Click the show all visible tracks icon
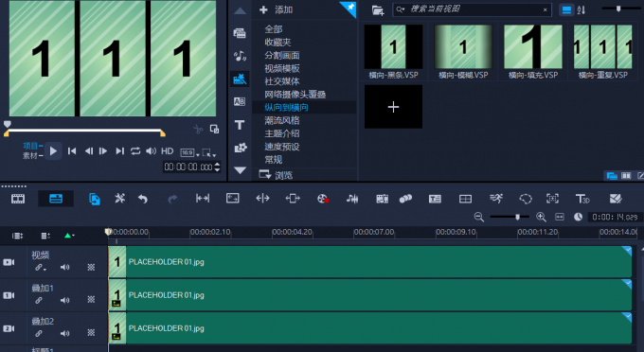The width and height of the screenshot is (644, 352). click(x=17, y=236)
